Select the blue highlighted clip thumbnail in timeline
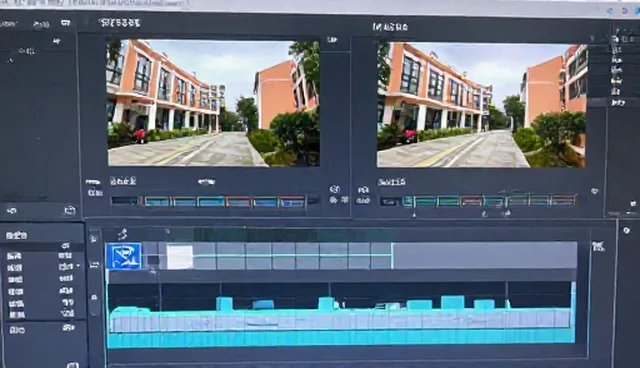This screenshot has height=368, width=640. [x=124, y=256]
